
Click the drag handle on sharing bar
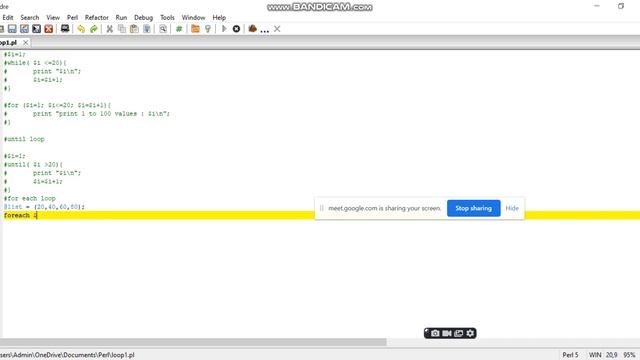(322, 208)
